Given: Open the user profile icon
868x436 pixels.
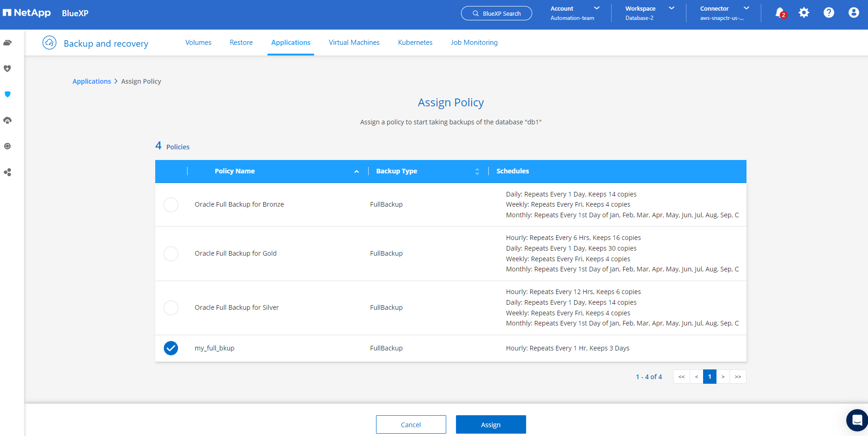Looking at the screenshot, I should [853, 13].
